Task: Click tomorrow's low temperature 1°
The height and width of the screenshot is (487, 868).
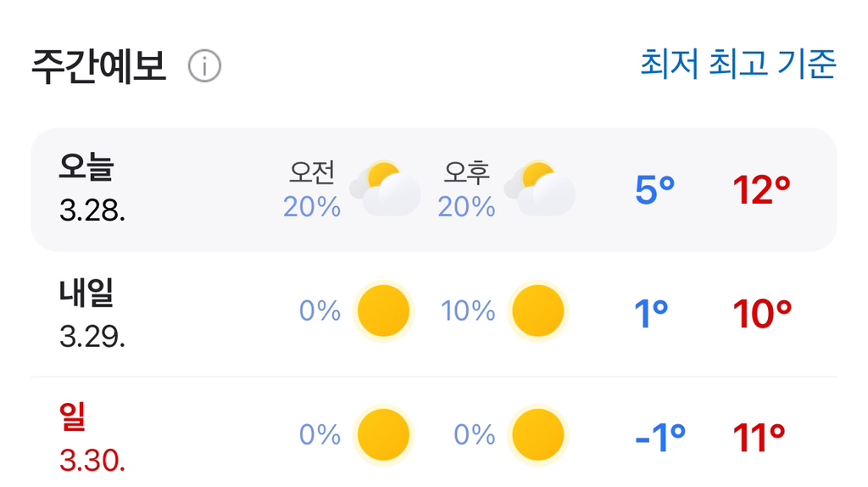Action: pos(651,314)
